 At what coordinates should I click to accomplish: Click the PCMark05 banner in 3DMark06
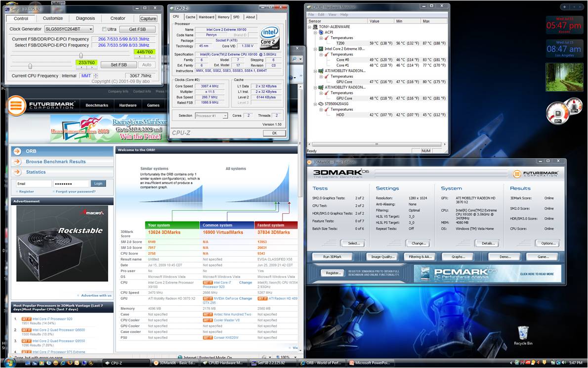click(487, 274)
